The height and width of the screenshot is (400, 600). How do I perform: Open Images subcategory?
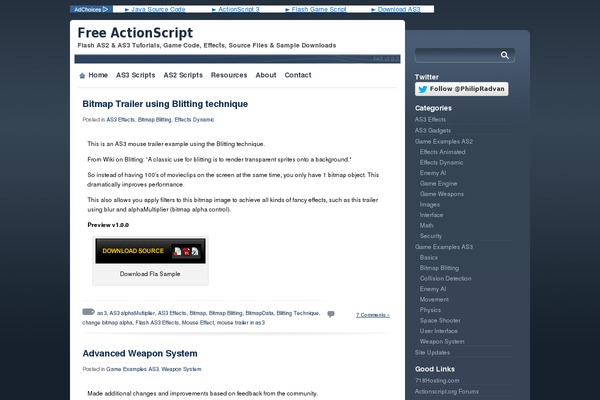(430, 205)
